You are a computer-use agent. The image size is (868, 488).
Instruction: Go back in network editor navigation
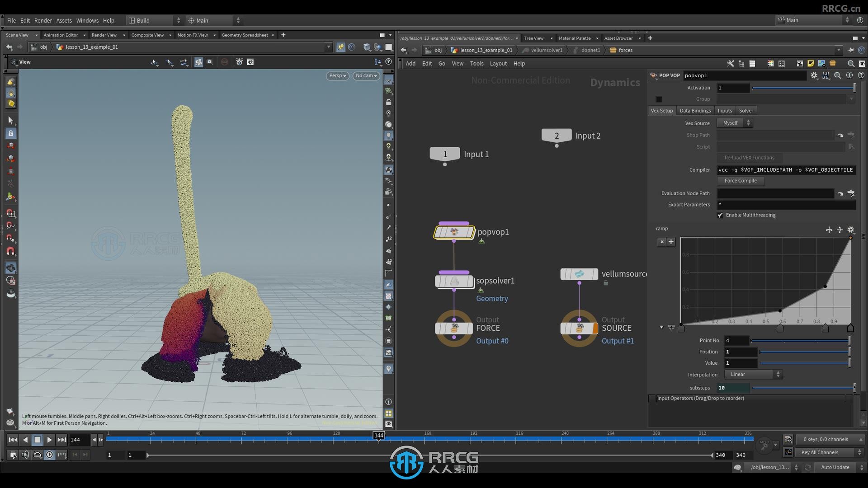click(404, 50)
